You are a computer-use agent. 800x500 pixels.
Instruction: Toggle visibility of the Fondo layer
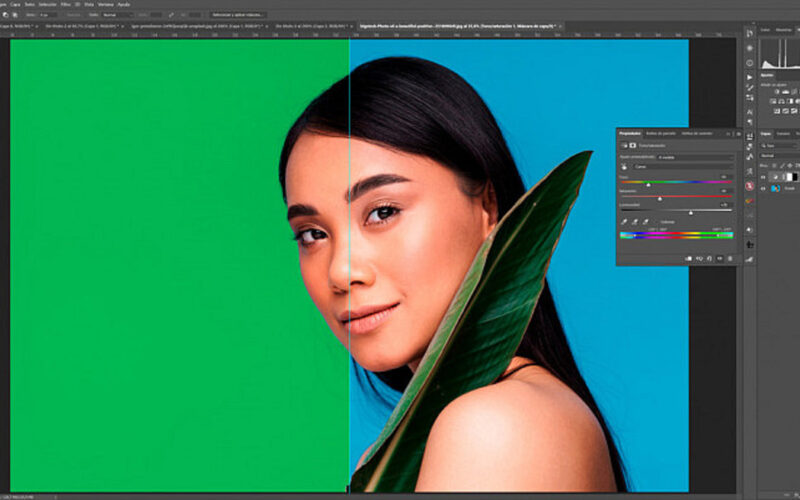point(763,188)
